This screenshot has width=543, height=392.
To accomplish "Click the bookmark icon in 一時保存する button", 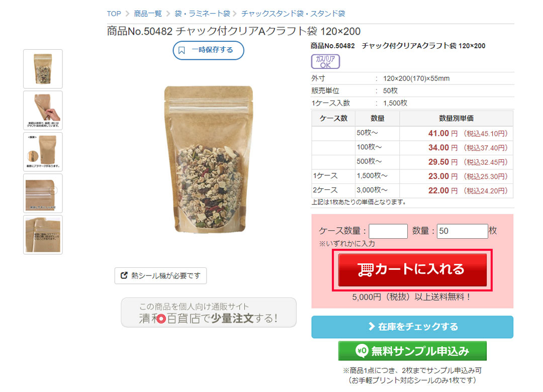I will pyautogui.click(x=182, y=50).
